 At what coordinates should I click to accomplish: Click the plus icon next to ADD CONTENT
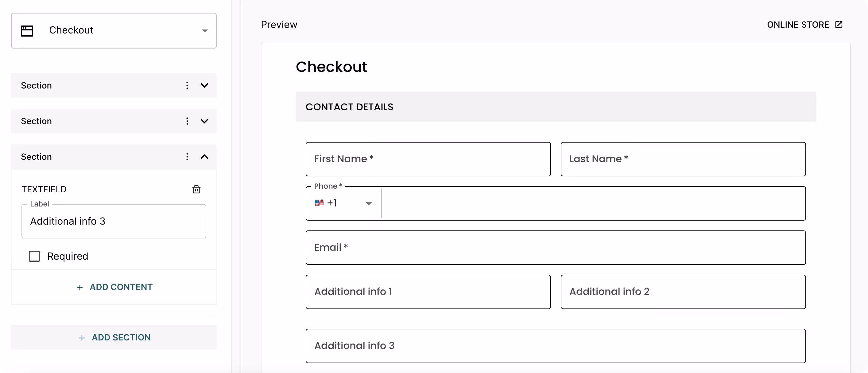click(x=79, y=287)
